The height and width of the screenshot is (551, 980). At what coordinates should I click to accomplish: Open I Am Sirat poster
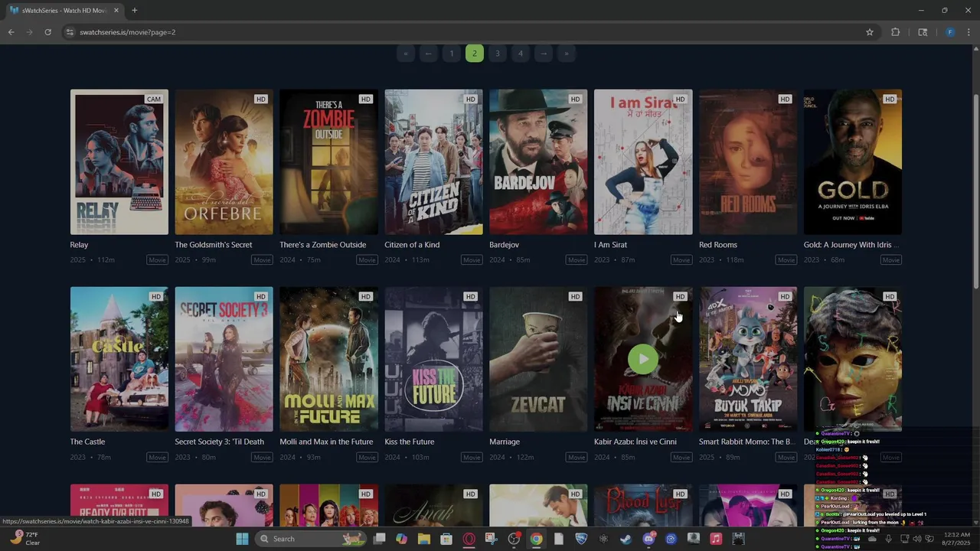coord(643,162)
